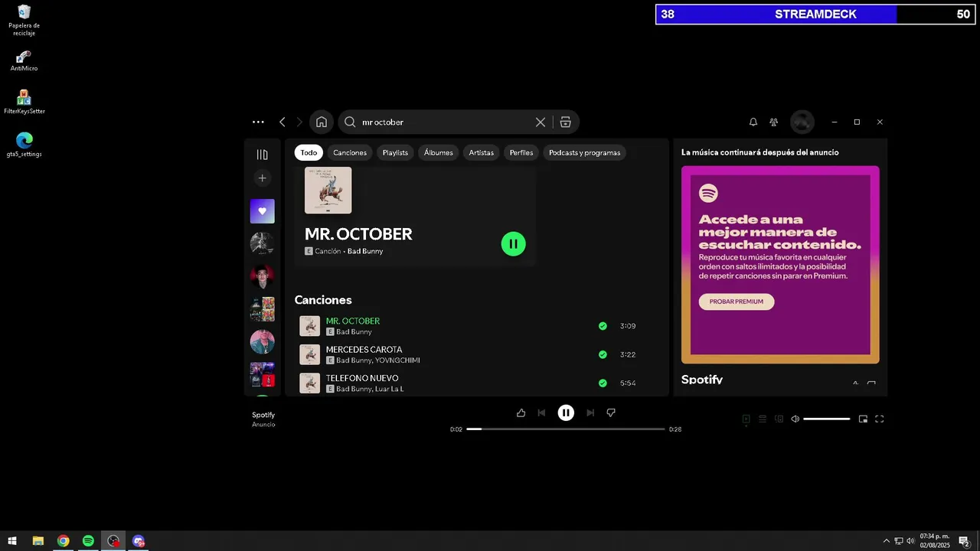Screen dimensions: 980x551
Task: Go forward with the right arrow
Action: pos(299,122)
